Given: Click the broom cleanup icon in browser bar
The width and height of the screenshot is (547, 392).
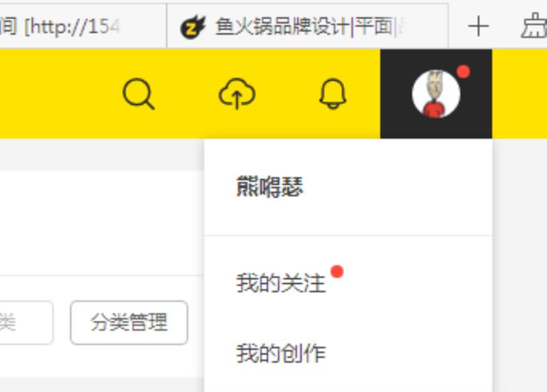Looking at the screenshot, I should pyautogui.click(x=534, y=26).
